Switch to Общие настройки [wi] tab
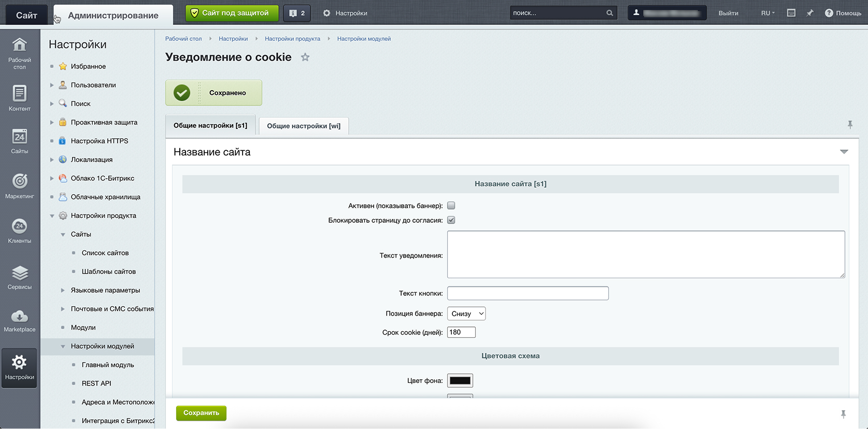Screen dimensions: 868x429 (304, 126)
